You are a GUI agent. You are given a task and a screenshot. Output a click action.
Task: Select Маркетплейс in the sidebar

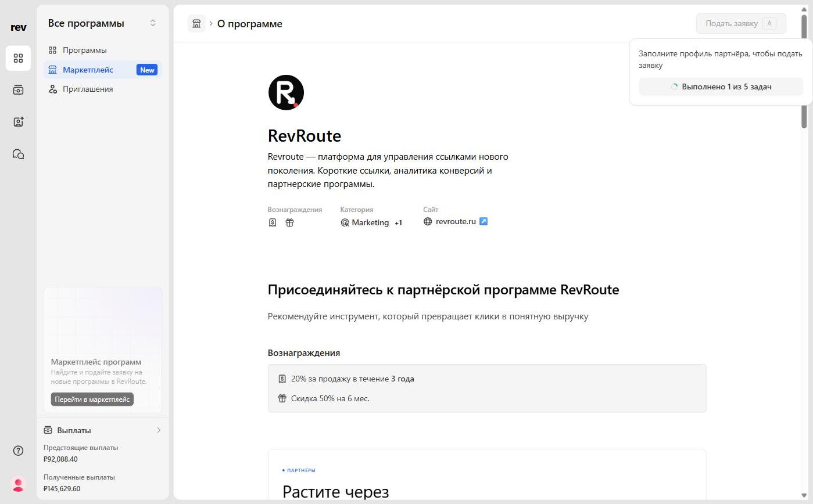(103, 70)
